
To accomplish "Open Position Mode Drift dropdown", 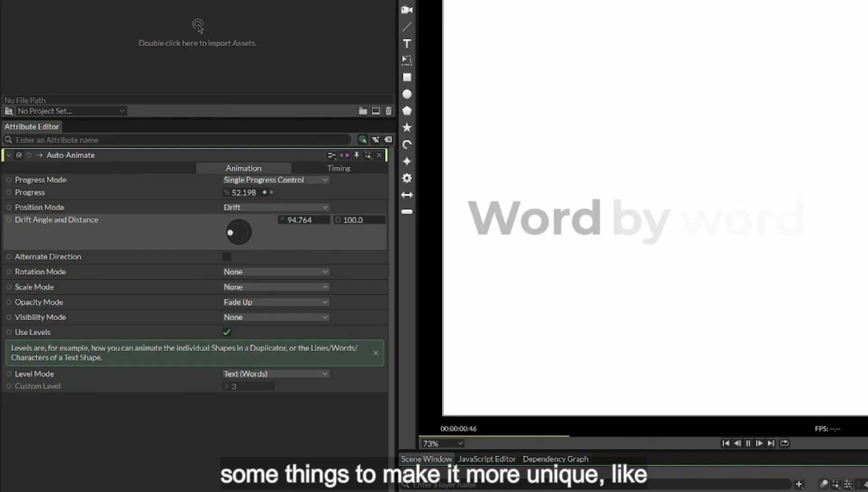I will coord(276,207).
